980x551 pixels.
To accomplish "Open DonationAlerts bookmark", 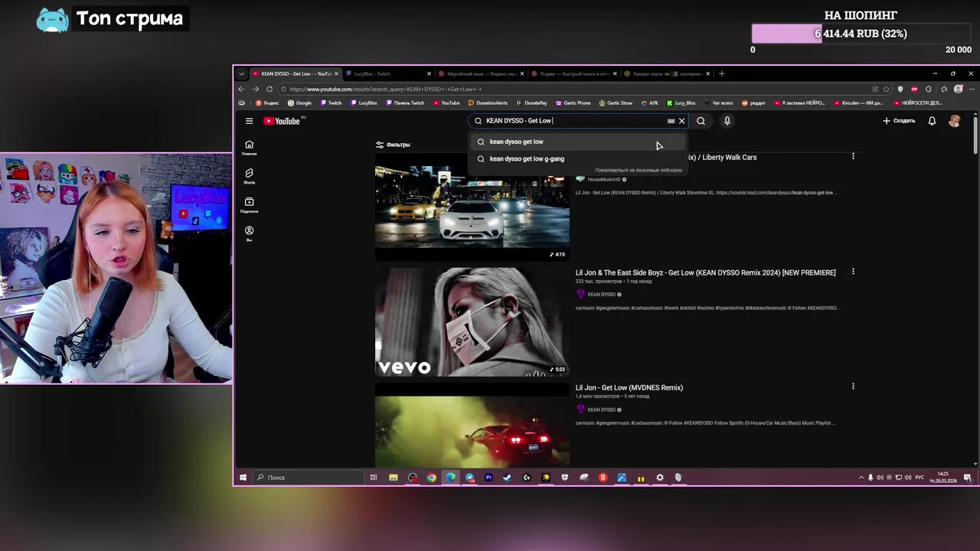I will pyautogui.click(x=487, y=103).
